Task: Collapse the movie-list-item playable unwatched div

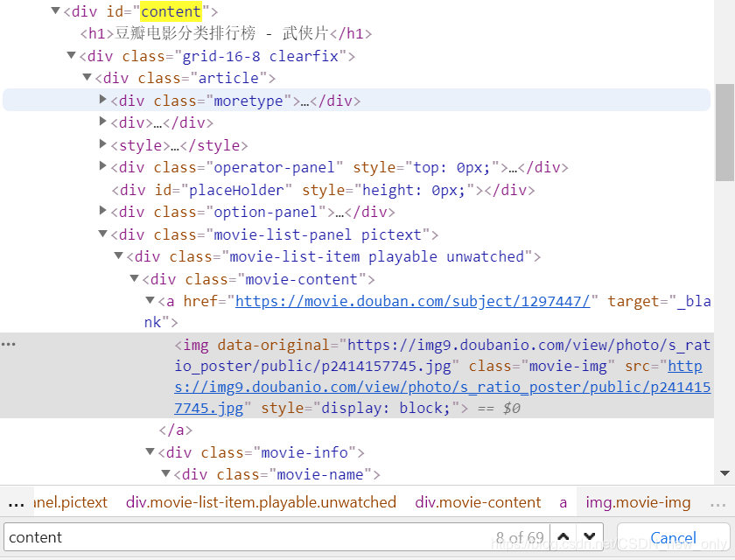Action: (x=119, y=255)
